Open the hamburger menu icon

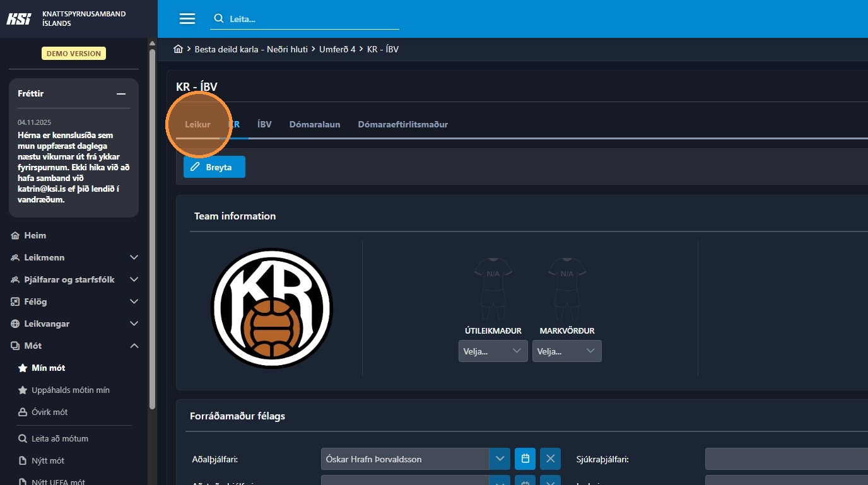click(x=187, y=19)
